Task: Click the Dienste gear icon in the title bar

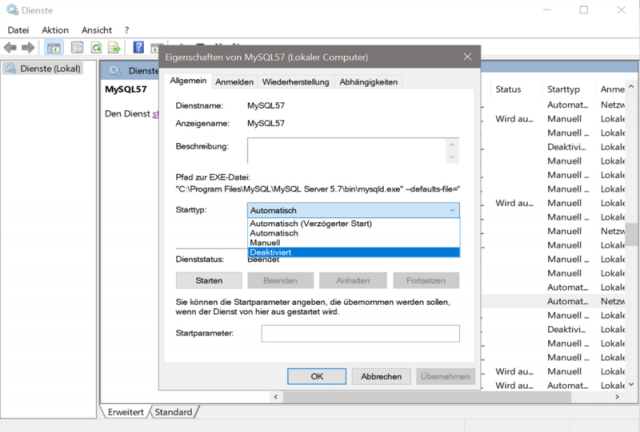Action: (12, 10)
